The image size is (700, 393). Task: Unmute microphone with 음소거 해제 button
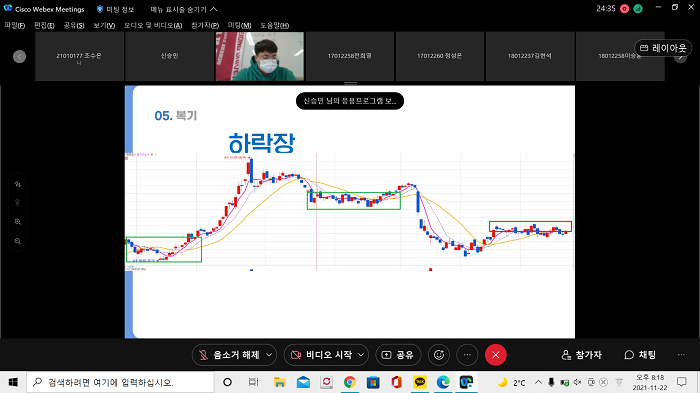click(229, 355)
